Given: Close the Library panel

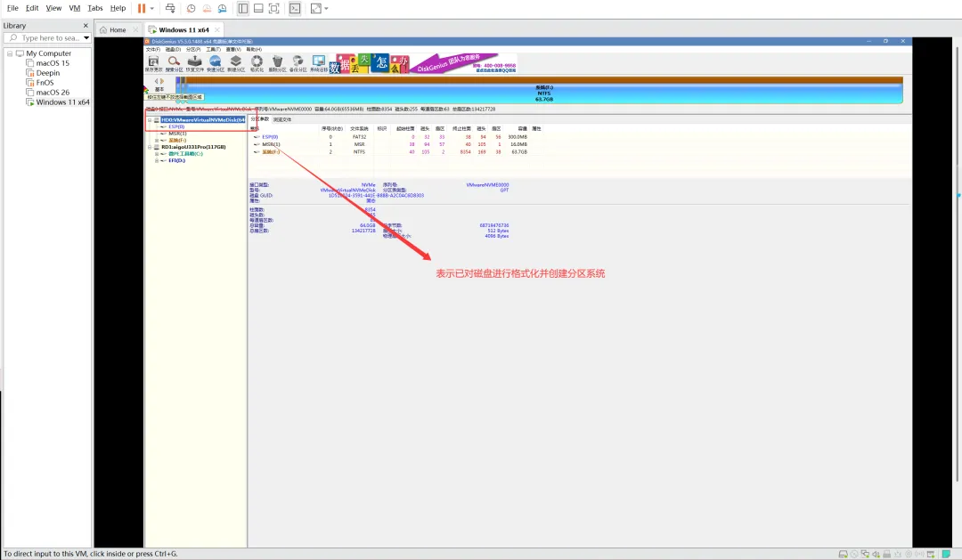Looking at the screenshot, I should coord(86,26).
